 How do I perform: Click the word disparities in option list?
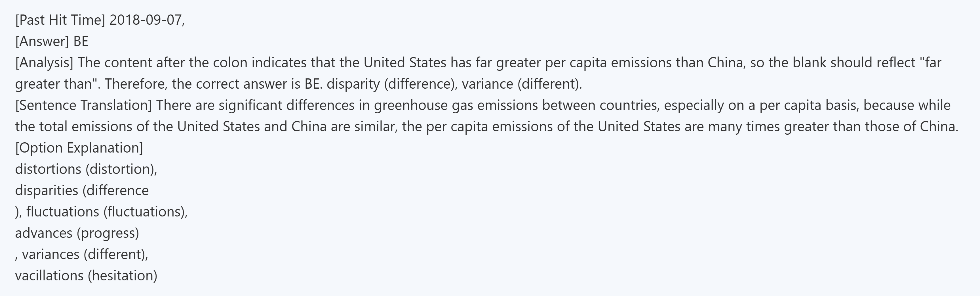tap(47, 191)
